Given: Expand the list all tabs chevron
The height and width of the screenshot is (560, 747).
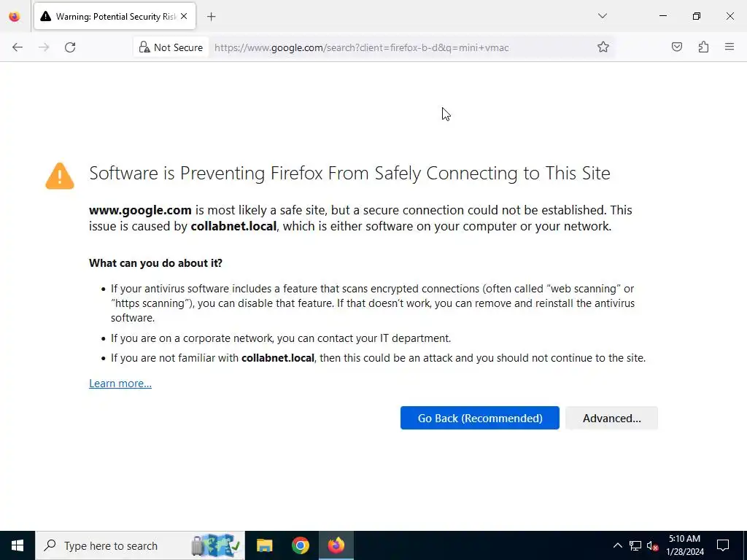Looking at the screenshot, I should point(603,16).
